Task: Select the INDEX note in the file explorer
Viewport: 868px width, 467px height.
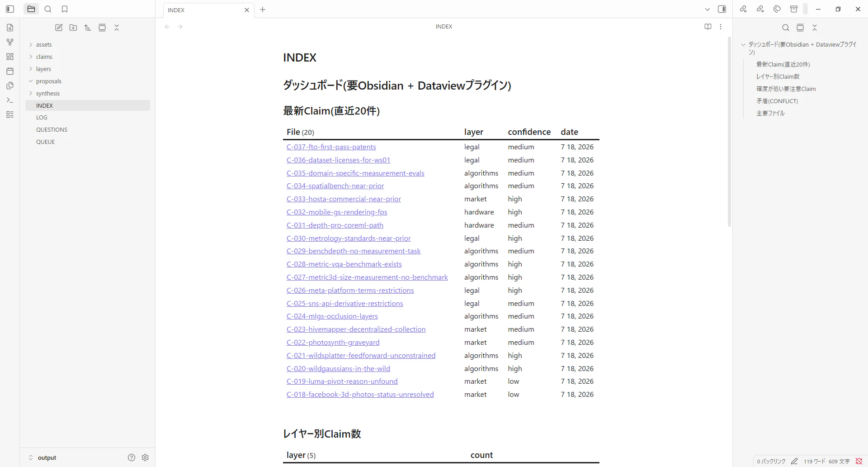Action: pos(88,105)
